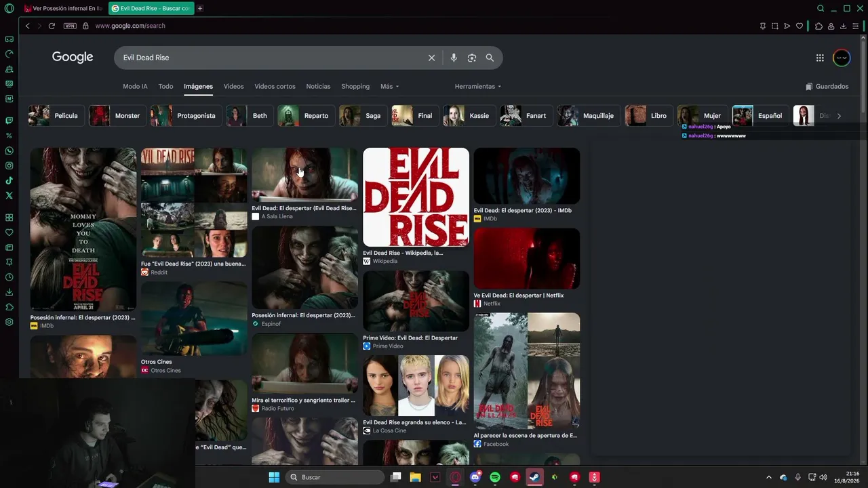Image resolution: width=868 pixels, height=488 pixels.
Task: Filter images by the Fanart chip
Action: [x=526, y=115]
